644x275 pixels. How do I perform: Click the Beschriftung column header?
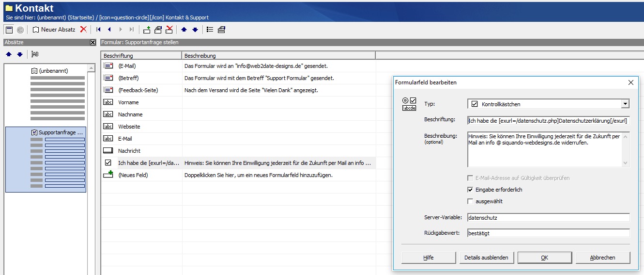coord(141,55)
